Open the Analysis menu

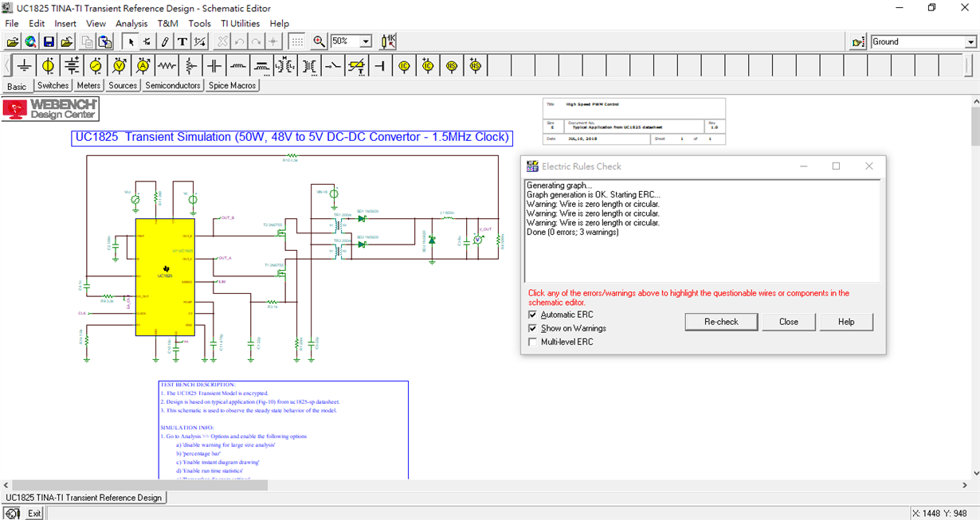click(131, 24)
